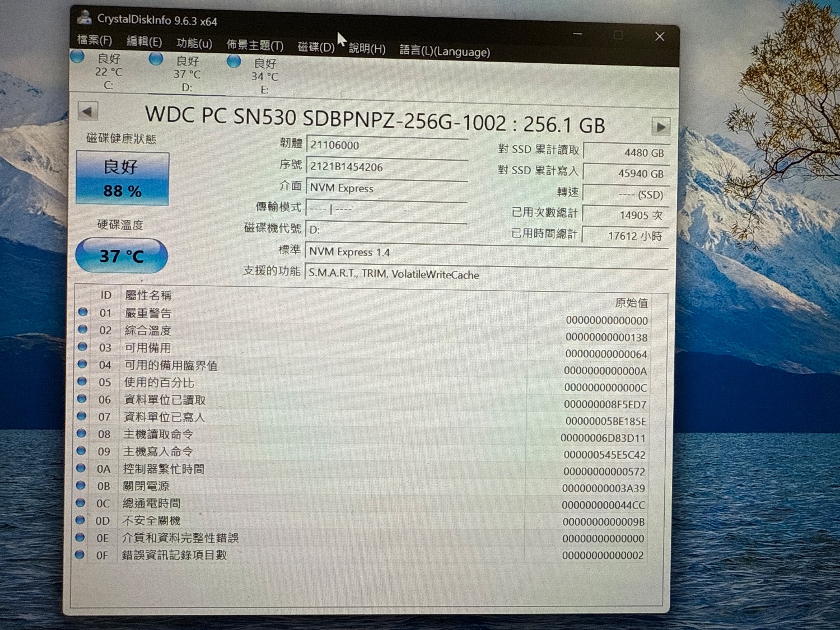The image size is (840, 630).
Task: Select row 05 使用的百分比
Action: [364, 385]
